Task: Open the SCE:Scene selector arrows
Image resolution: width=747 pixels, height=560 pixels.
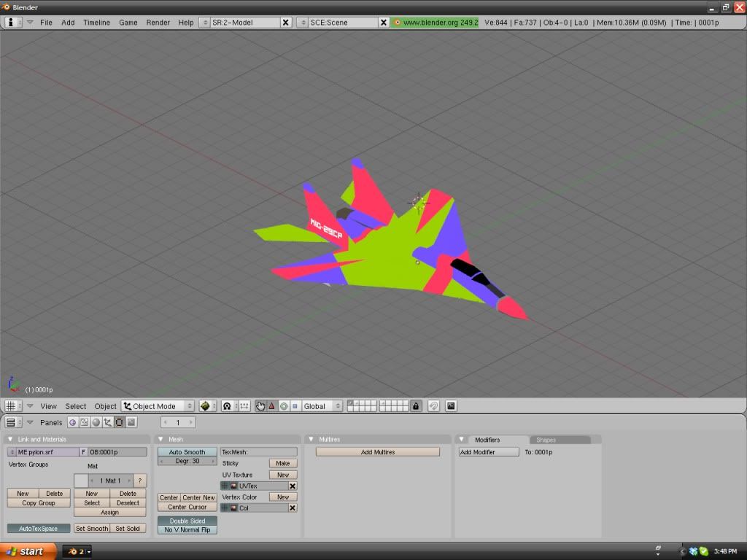Action: coord(303,23)
